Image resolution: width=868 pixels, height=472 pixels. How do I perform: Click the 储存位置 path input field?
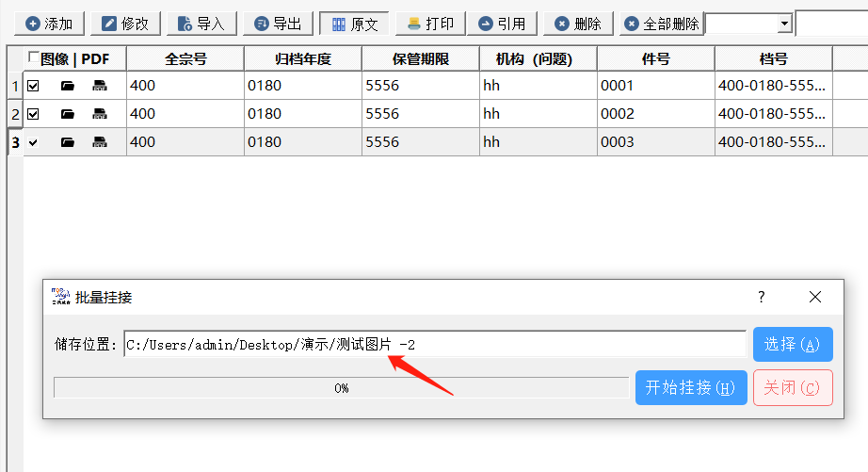coord(435,345)
